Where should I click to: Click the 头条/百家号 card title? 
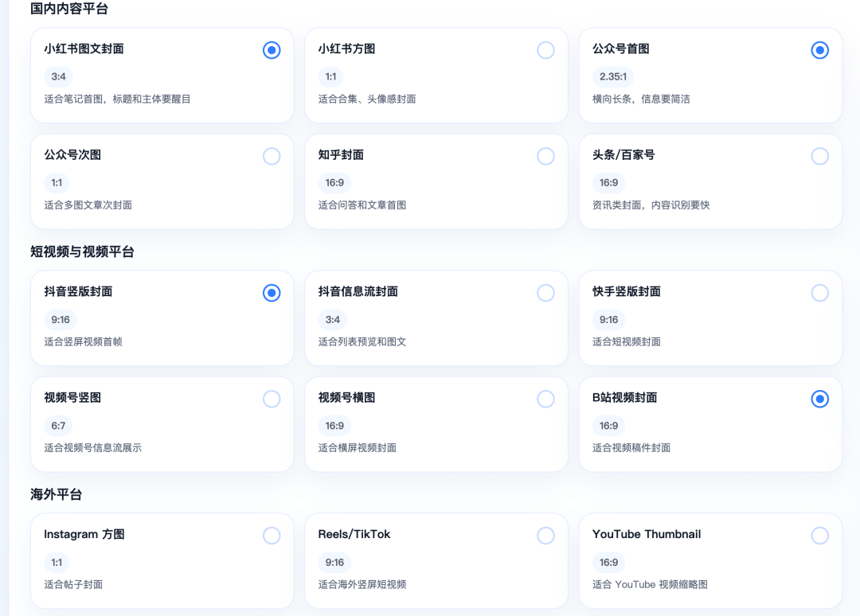pos(623,155)
